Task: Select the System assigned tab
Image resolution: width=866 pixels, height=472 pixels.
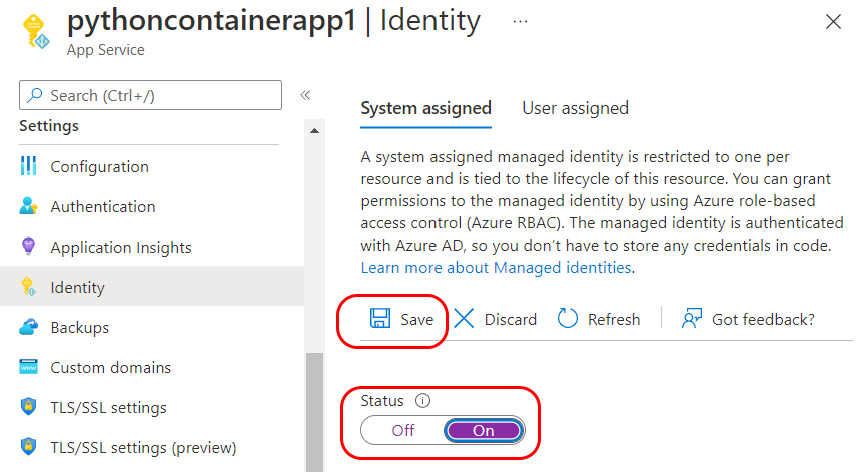Action: coord(426,108)
